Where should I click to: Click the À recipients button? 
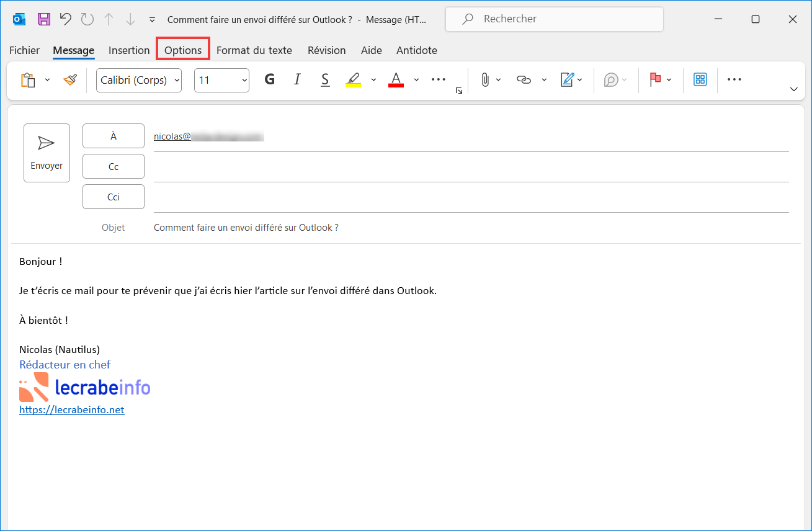pos(114,136)
